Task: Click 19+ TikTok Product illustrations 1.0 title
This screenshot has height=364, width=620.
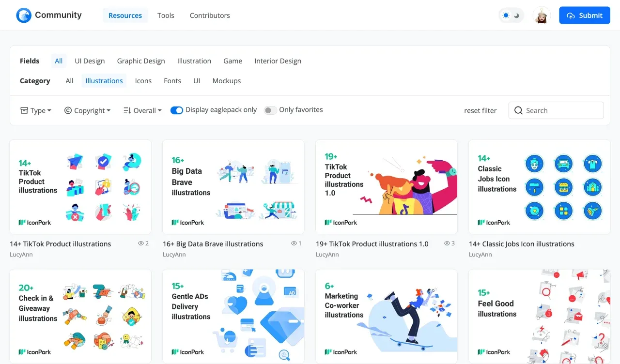Action: tap(372, 244)
